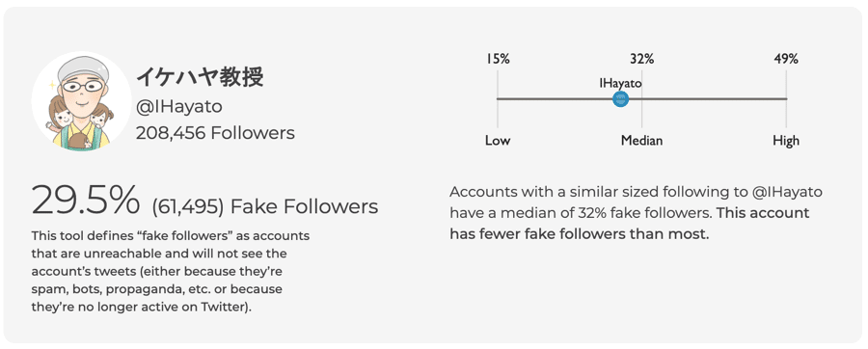
Task: Select the 208,456 Followers count
Action: coord(215,133)
